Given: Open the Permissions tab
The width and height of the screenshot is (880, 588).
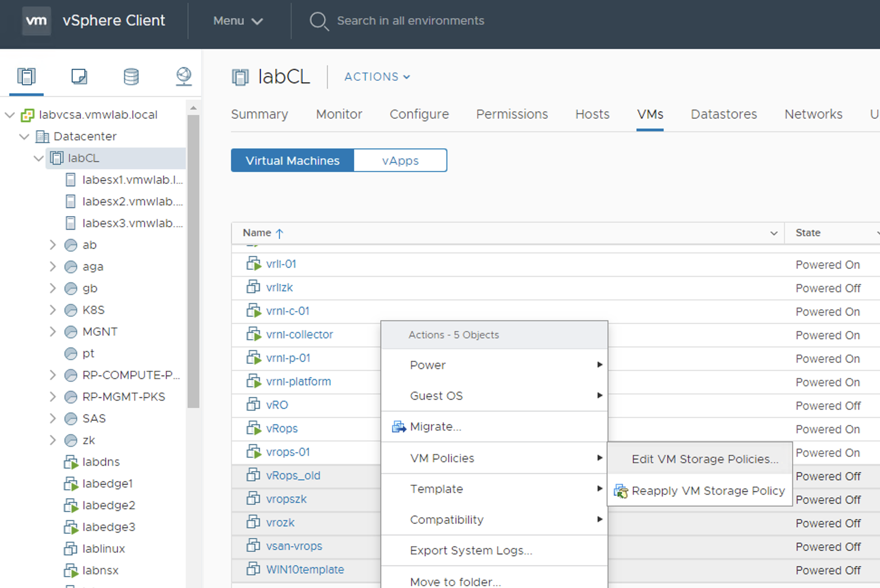Looking at the screenshot, I should pos(512,114).
